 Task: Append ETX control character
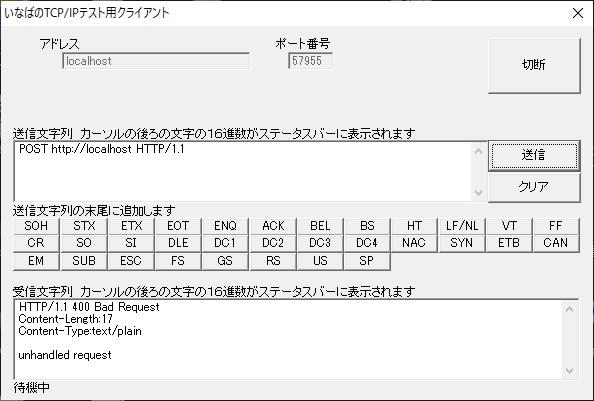[x=131, y=226]
